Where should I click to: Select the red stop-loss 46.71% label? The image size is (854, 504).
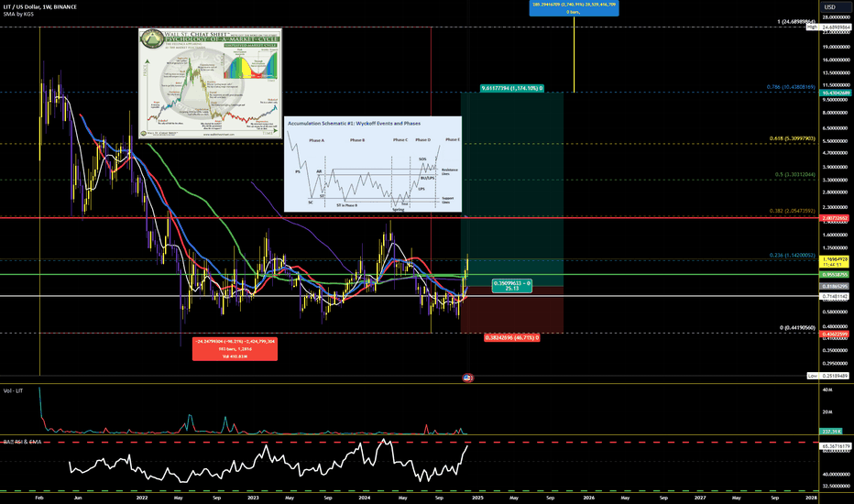point(512,338)
